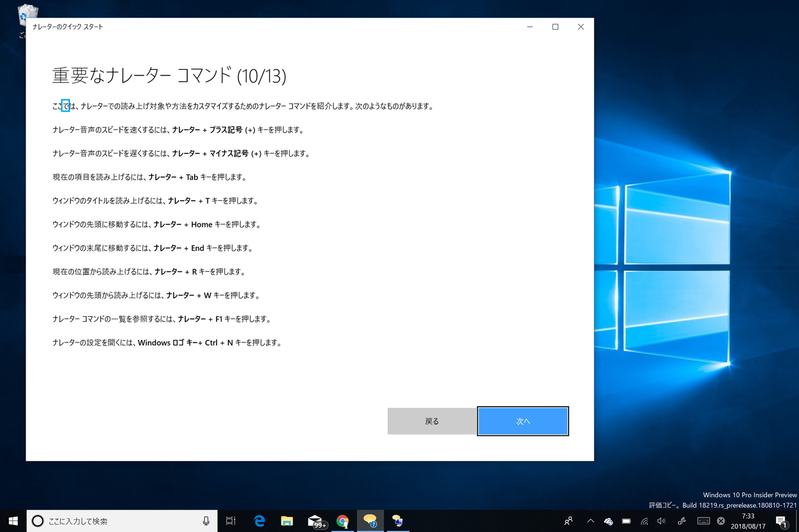Close the Narrator Quick Start window
The image size is (799, 532).
point(581,27)
